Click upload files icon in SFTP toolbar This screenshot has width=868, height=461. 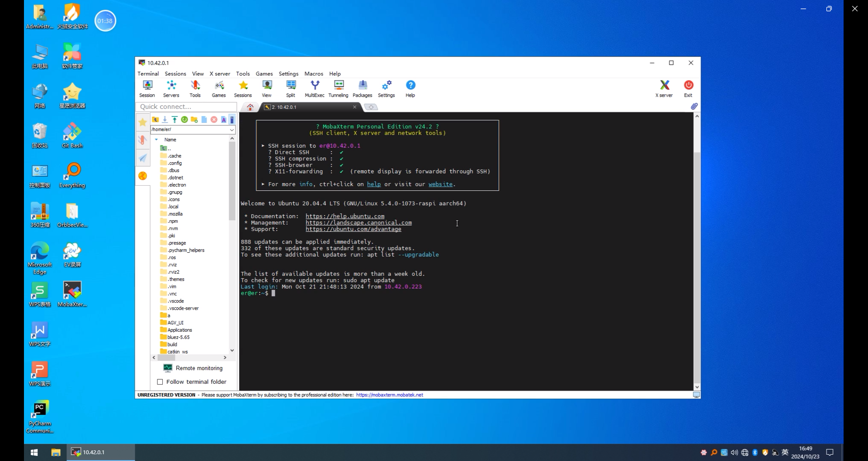175,119
